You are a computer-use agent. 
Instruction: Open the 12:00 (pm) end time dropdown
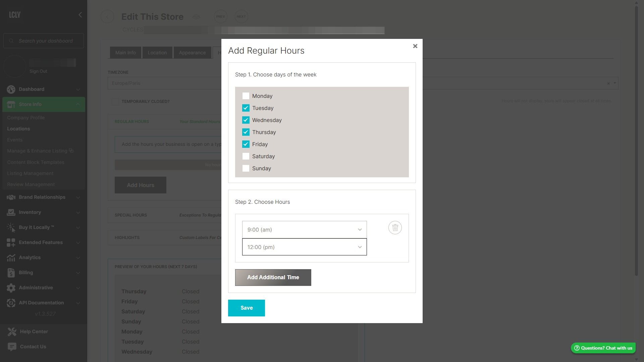pos(304,247)
